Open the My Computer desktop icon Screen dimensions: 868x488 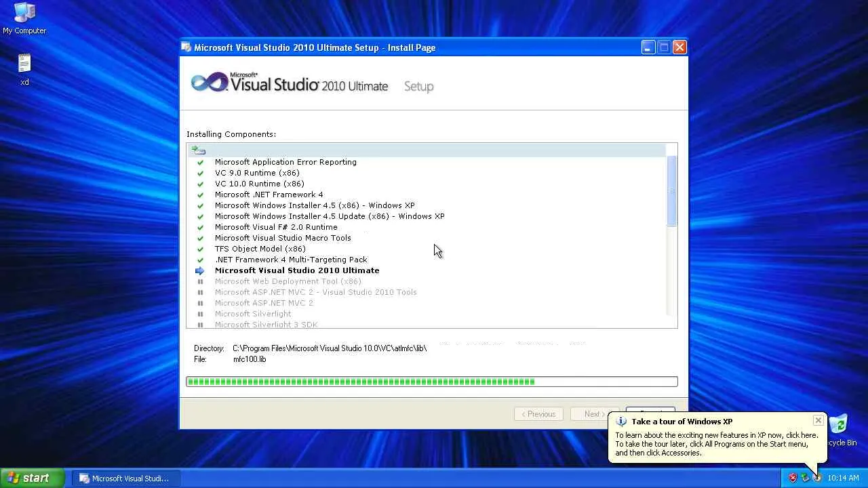tap(24, 18)
